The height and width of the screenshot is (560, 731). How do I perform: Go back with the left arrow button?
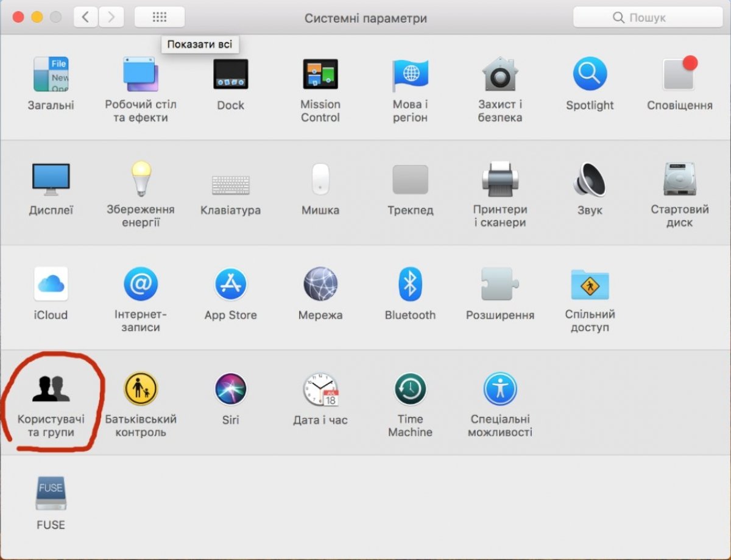point(86,17)
